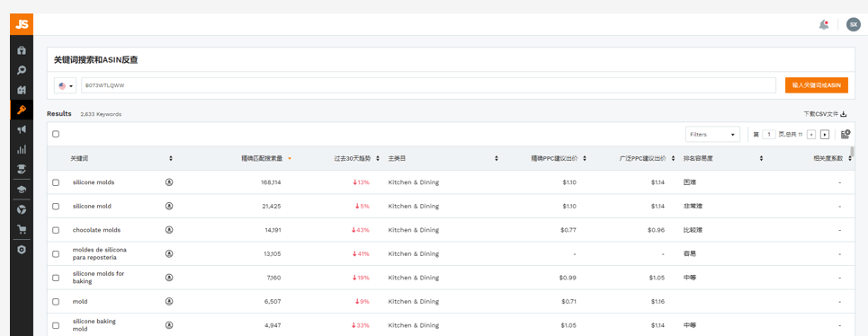Open the settings gear sidebar icon

22,250
